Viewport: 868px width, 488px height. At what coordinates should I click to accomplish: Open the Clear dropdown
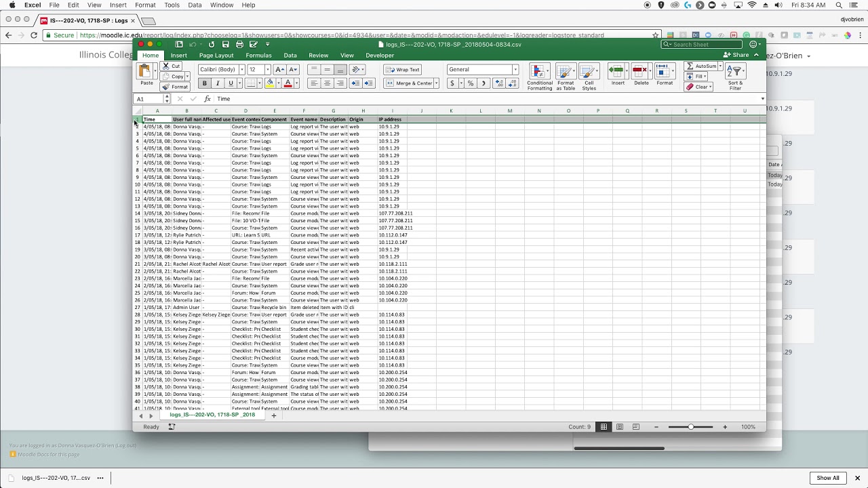tap(698, 87)
